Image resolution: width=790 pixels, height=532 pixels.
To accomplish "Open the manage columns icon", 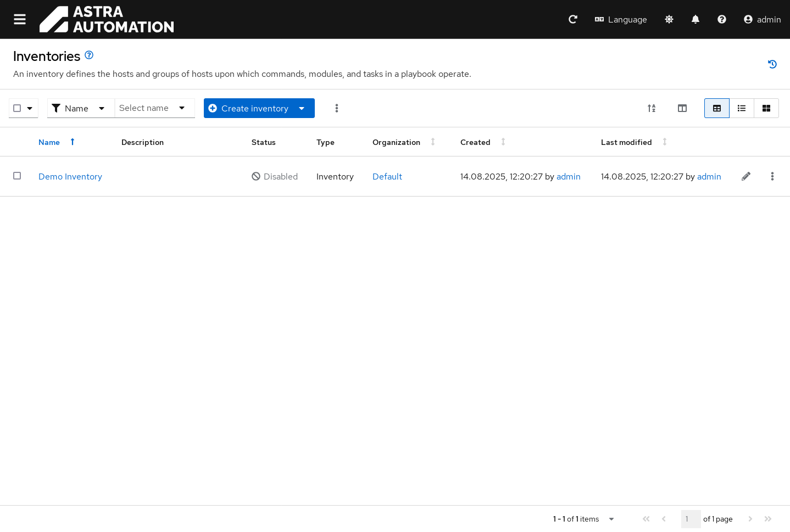I will [682, 108].
